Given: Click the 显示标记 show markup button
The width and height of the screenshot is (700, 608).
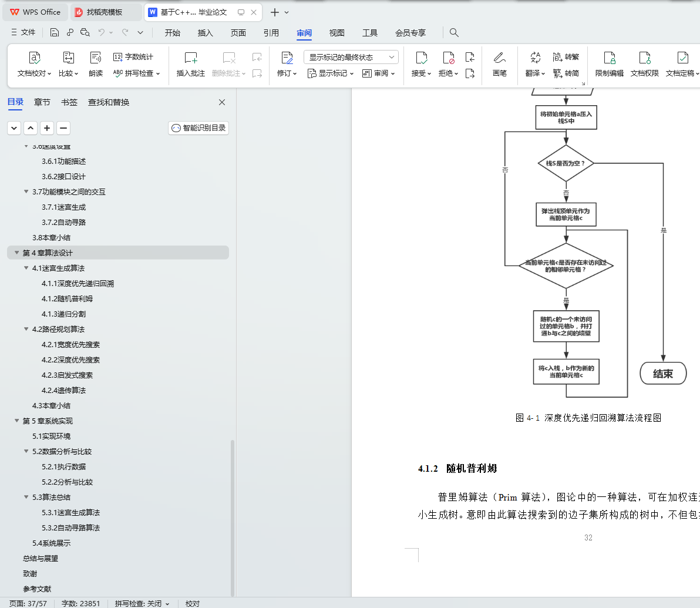Looking at the screenshot, I should click(x=331, y=73).
